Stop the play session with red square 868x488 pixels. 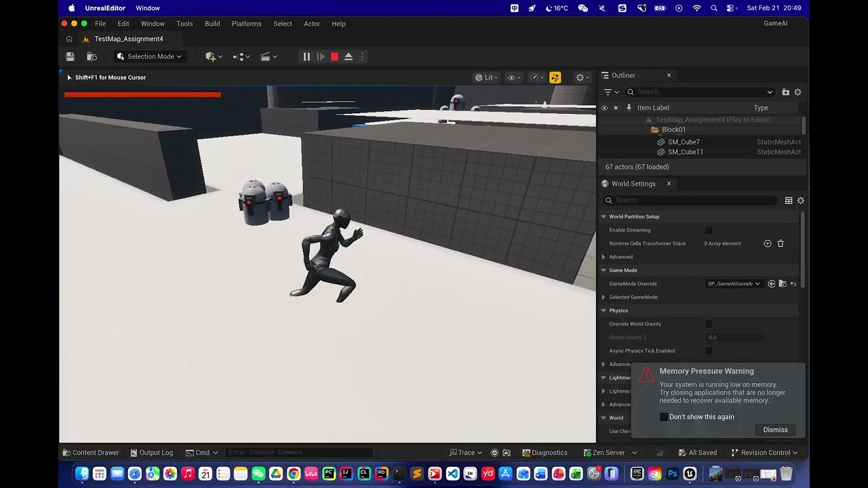point(334,57)
